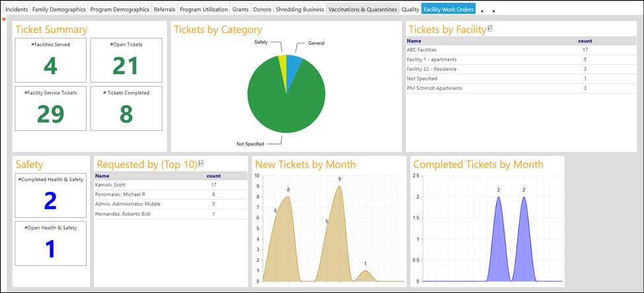Screen dimensions: 644x293
Task: Click export icon beside Requested by (Top 10)
Action: [x=201, y=163]
